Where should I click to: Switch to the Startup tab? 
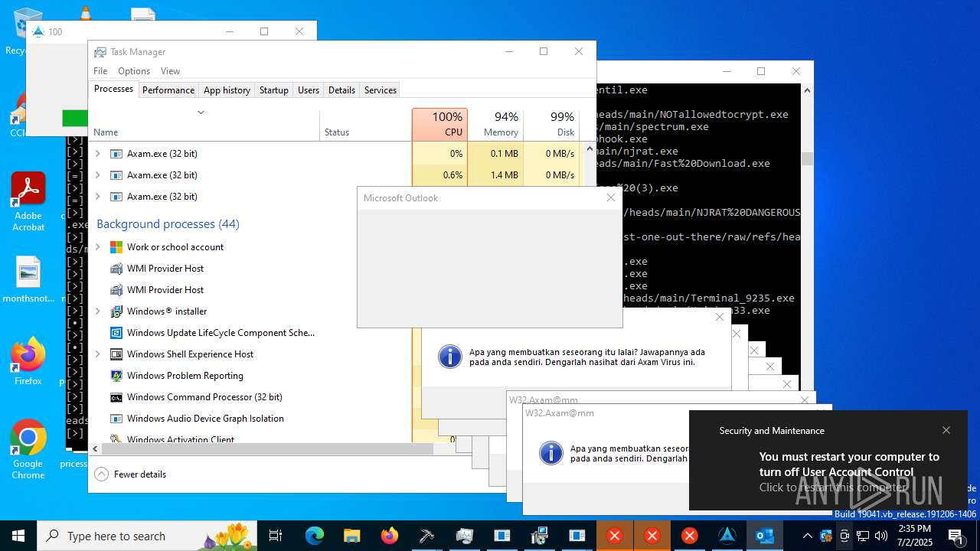coord(273,90)
